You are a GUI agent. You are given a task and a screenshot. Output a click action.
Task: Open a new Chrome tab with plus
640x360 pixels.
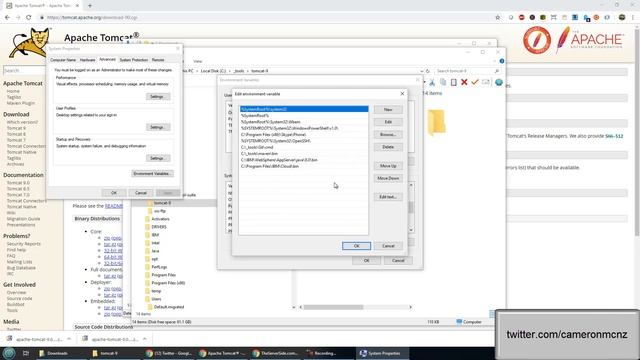(90, 6)
